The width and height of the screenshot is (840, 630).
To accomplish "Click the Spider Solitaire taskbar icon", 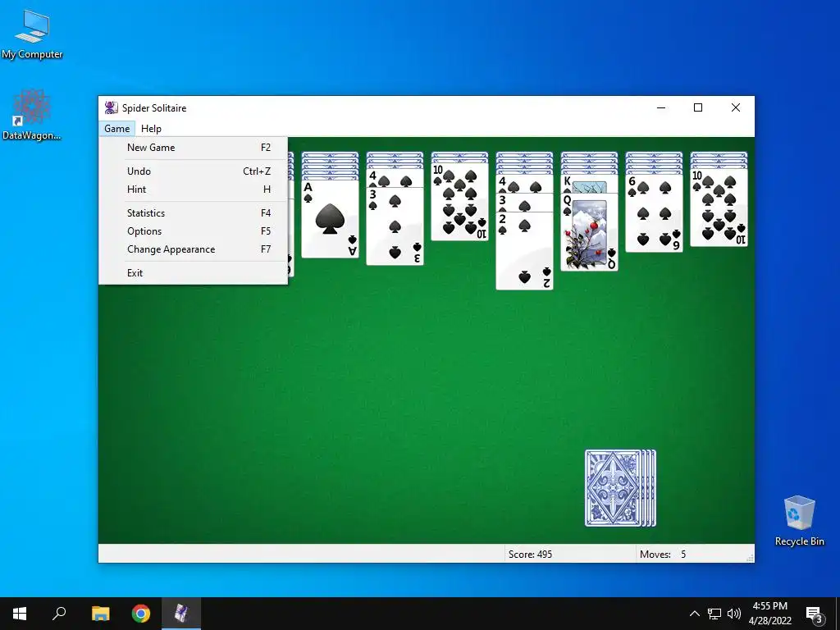I will (181, 614).
